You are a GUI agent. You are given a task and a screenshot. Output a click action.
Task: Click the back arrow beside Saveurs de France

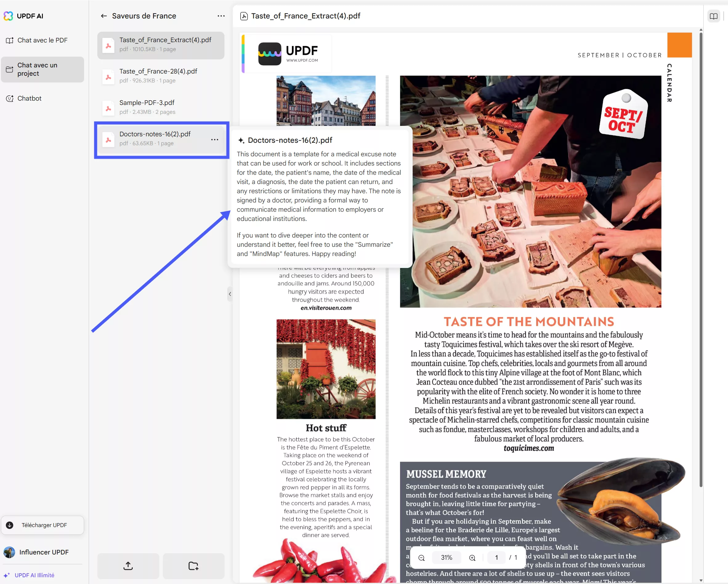[x=104, y=16]
